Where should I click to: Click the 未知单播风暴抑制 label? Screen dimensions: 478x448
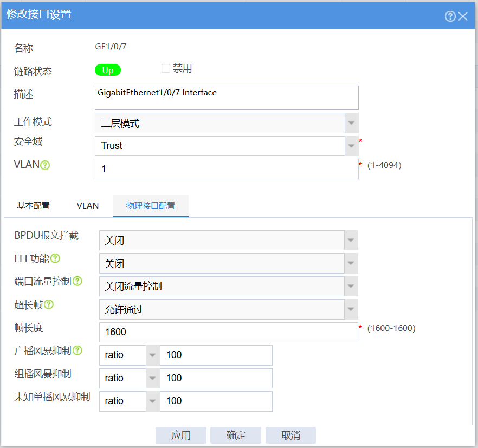pyautogui.click(x=52, y=397)
